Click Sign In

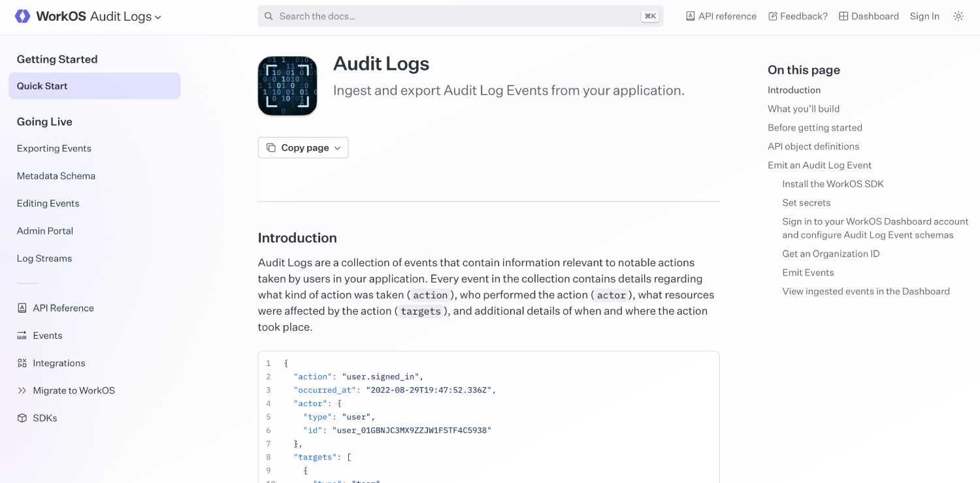(x=924, y=16)
